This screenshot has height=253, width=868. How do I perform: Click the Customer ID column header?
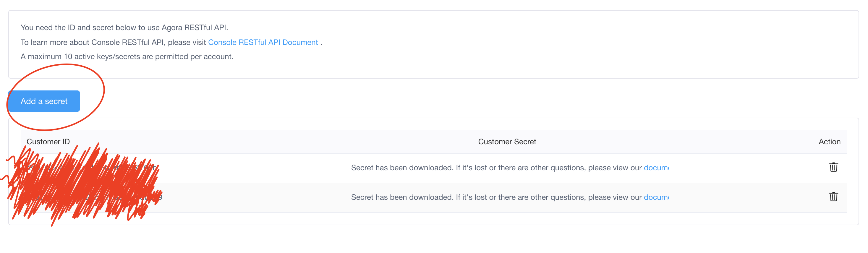pos(48,142)
